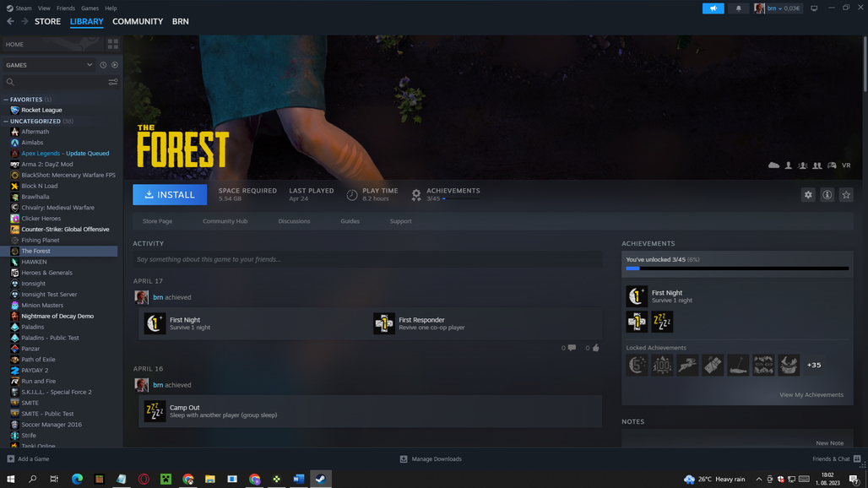The width and height of the screenshot is (868, 488).
Task: Click View My Achievements link
Action: 811,395
